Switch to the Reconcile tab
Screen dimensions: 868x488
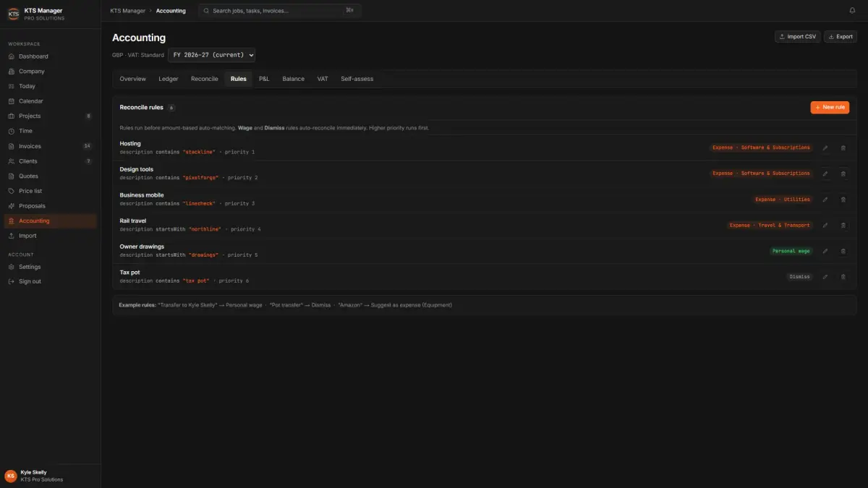pyautogui.click(x=204, y=79)
